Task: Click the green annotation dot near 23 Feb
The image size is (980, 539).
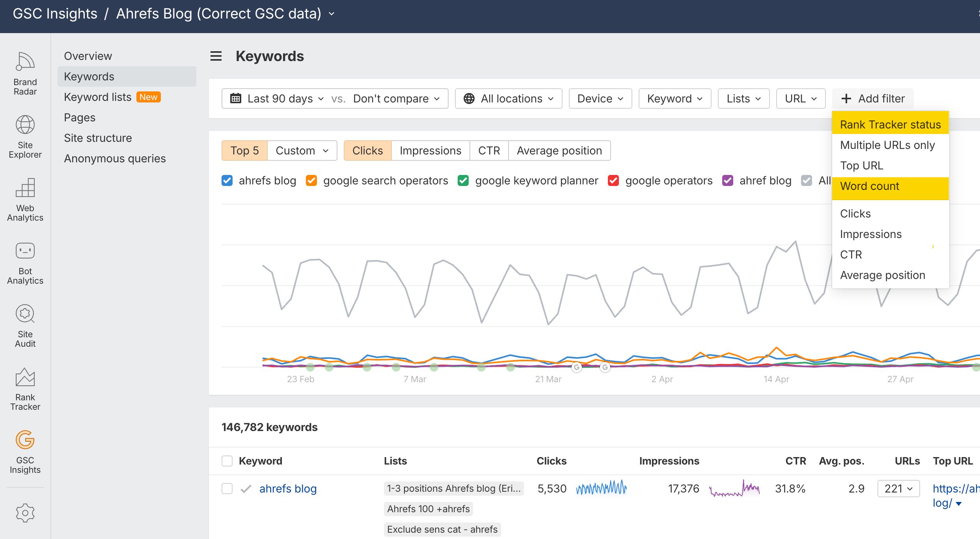Action: (310, 367)
